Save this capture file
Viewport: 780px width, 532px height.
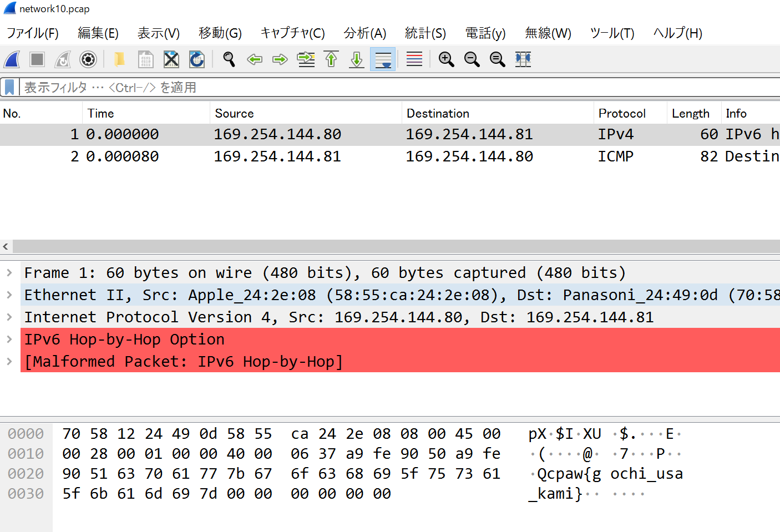pyautogui.click(x=145, y=59)
